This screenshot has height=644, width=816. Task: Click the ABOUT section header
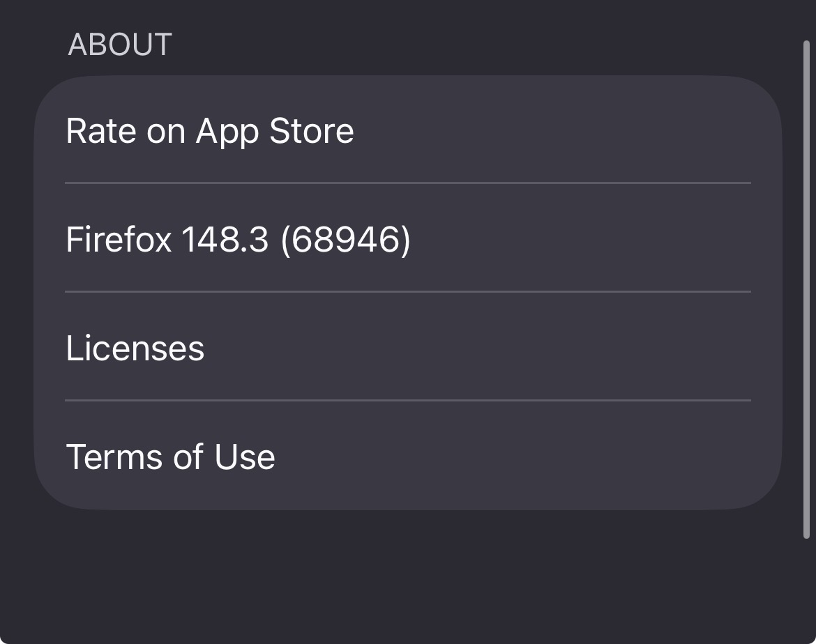point(120,45)
